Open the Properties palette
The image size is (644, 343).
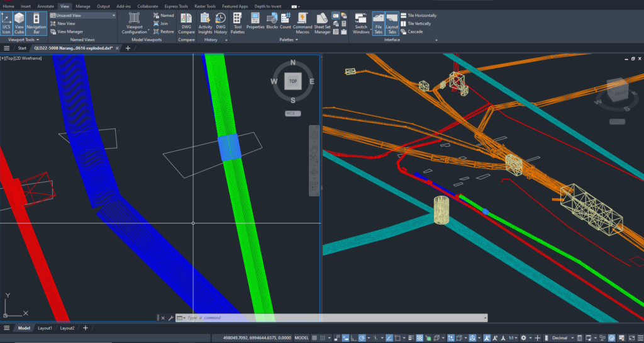(x=255, y=21)
